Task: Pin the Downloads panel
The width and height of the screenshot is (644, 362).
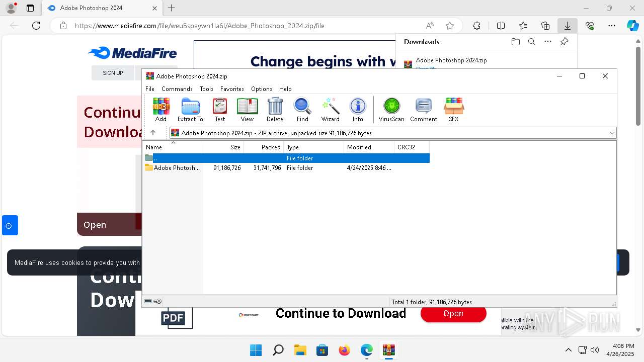Action: click(565, 42)
